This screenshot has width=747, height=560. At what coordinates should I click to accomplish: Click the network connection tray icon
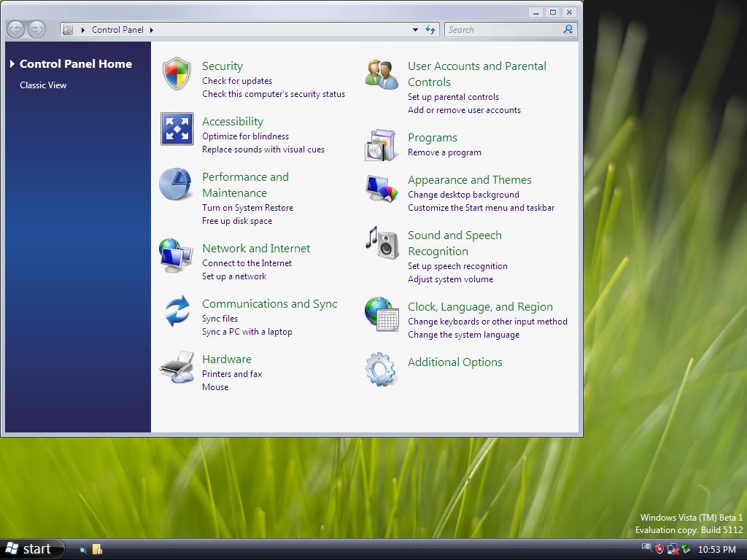[x=673, y=550]
